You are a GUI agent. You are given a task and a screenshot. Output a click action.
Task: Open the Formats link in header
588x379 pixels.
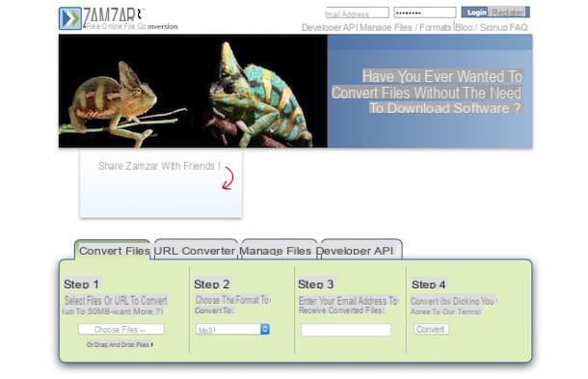click(x=436, y=27)
